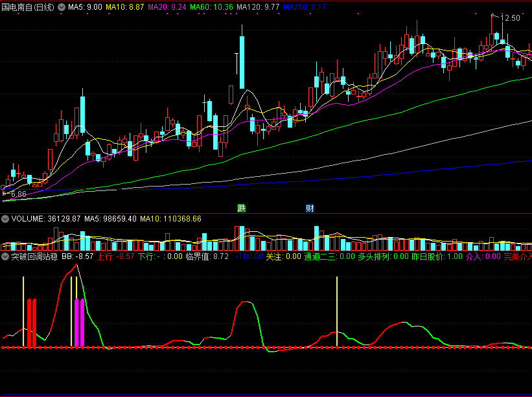
Task: Click the yellow MA10: 8.87 label
Action: point(125,7)
